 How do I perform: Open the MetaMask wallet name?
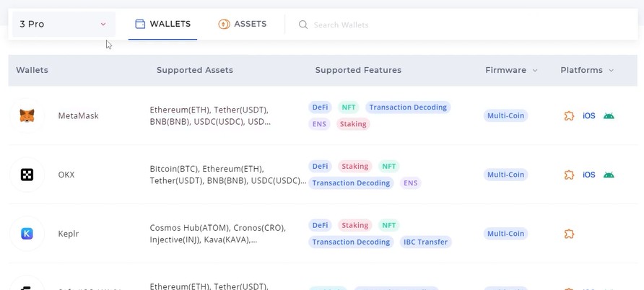(78, 115)
